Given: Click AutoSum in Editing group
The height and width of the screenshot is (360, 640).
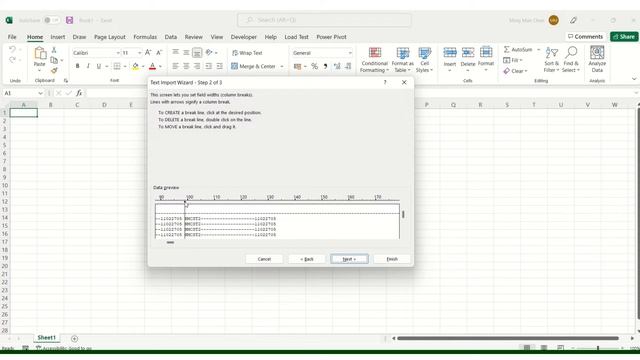Looking at the screenshot, I should [x=518, y=49].
